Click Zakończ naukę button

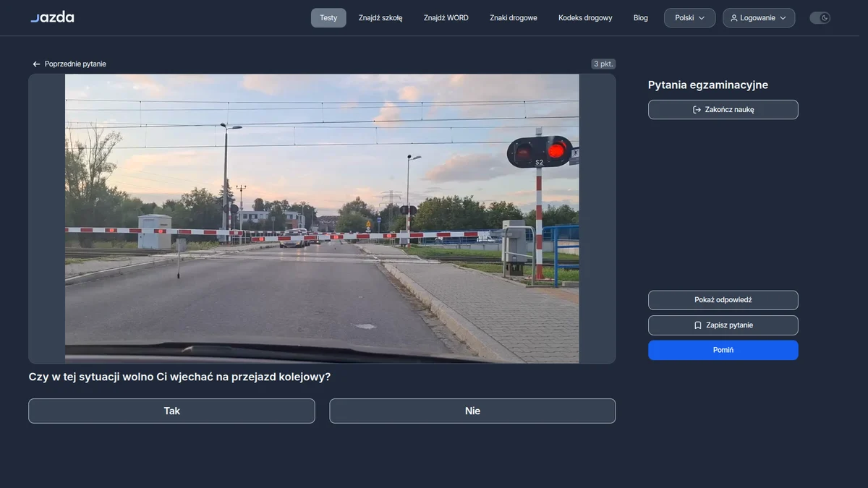(x=723, y=110)
